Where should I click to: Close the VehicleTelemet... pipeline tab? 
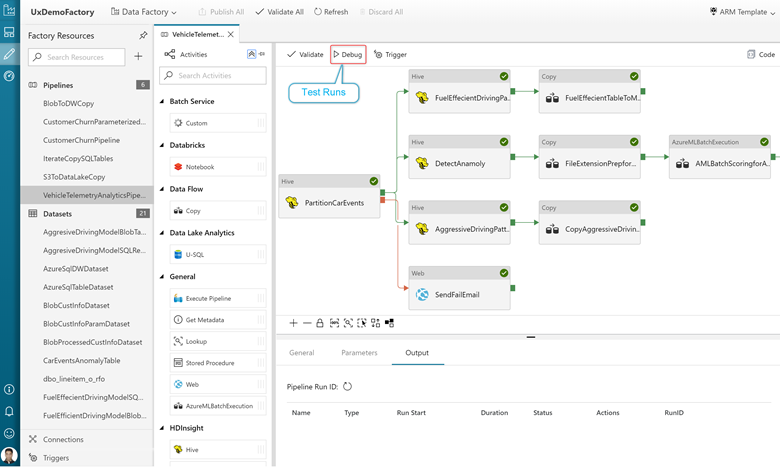[x=230, y=34]
